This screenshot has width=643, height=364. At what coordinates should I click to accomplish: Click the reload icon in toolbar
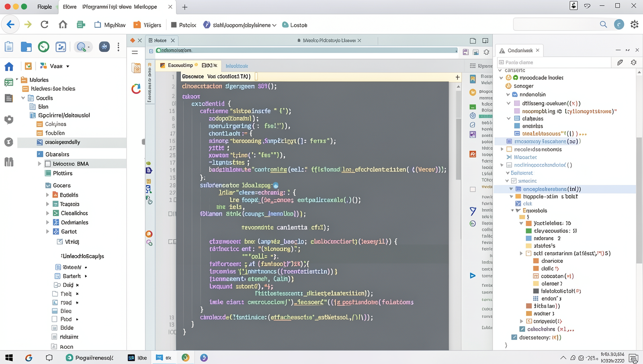tap(45, 25)
